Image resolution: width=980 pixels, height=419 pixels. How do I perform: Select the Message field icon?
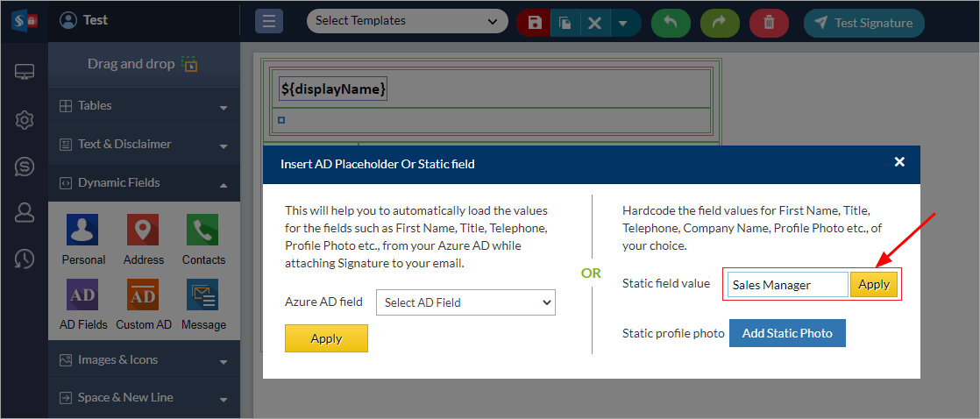tap(202, 295)
